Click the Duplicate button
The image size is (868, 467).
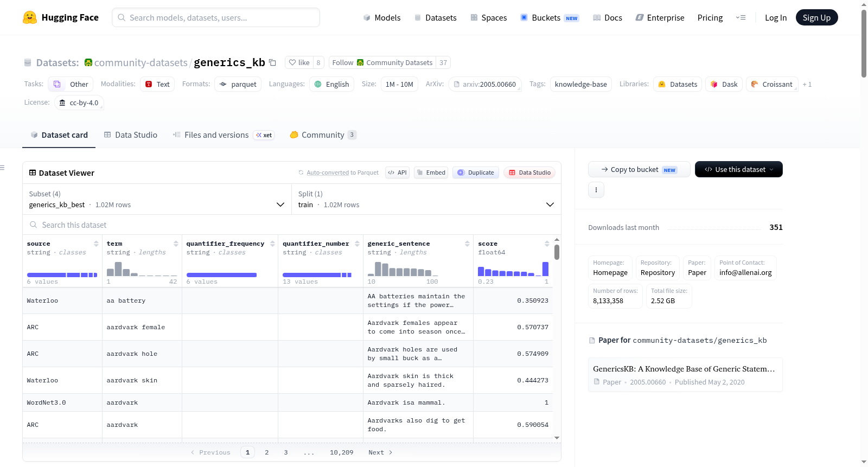(476, 172)
